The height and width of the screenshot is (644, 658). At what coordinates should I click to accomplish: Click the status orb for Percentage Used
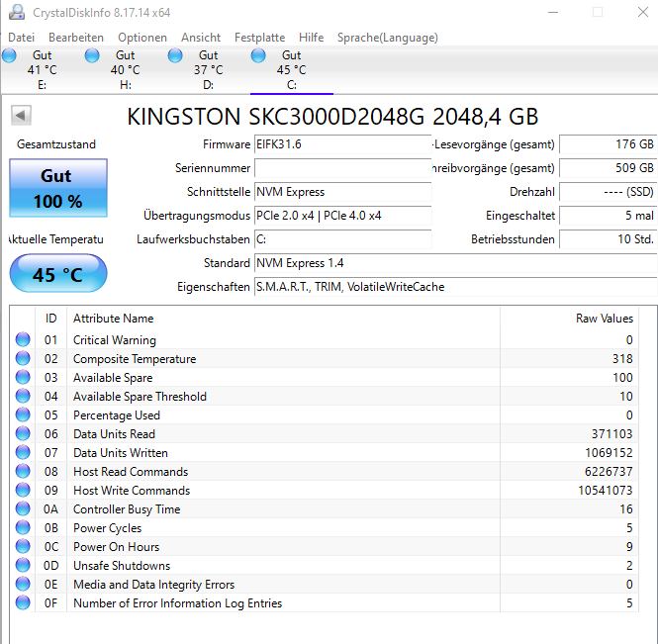click(23, 414)
